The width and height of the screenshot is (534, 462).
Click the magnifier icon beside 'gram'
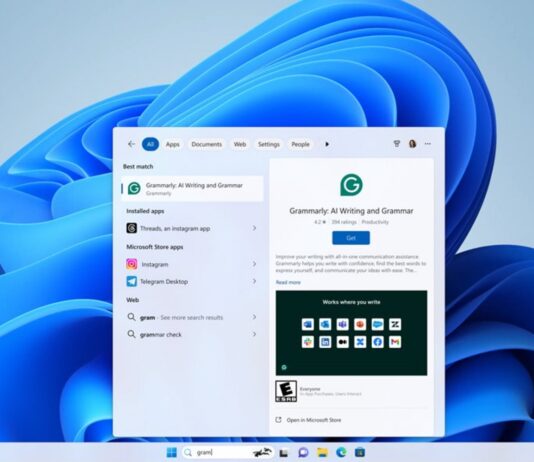pyautogui.click(x=131, y=317)
